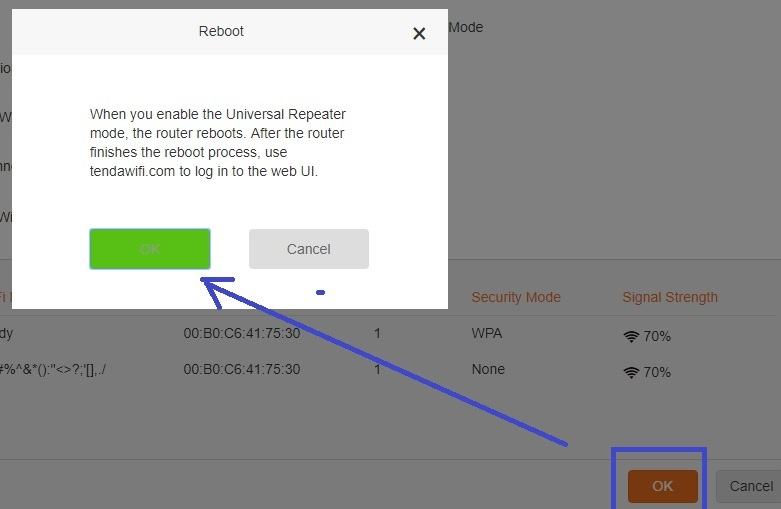This screenshot has height=509, width=781.
Task: Click the tendawifi.com text in the dialog message
Action: click(x=132, y=171)
